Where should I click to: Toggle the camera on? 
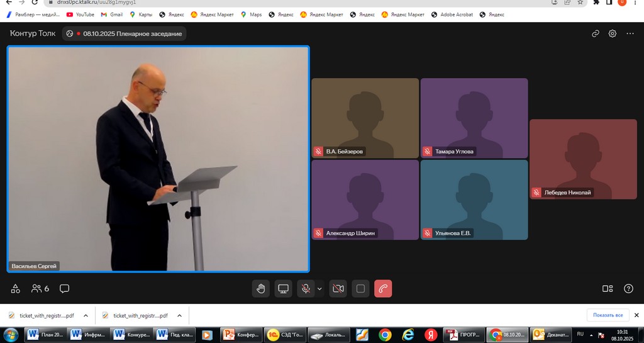pos(338,289)
